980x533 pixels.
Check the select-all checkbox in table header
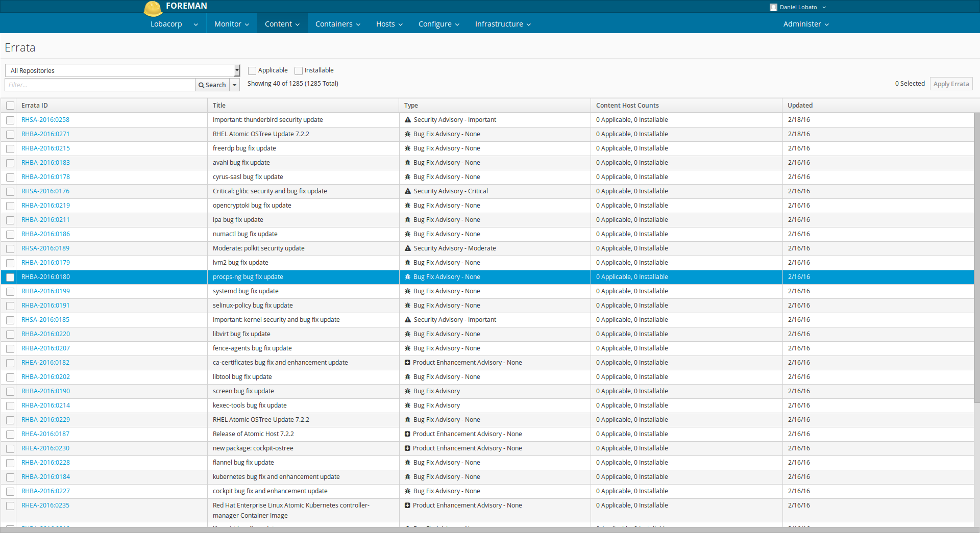tap(10, 106)
